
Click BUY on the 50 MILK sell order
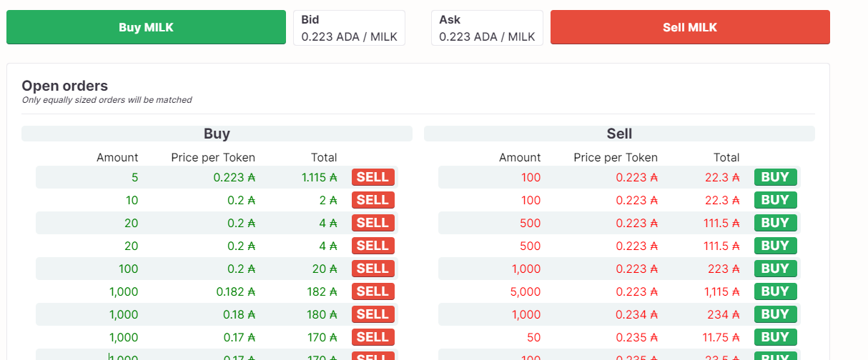pyautogui.click(x=775, y=337)
